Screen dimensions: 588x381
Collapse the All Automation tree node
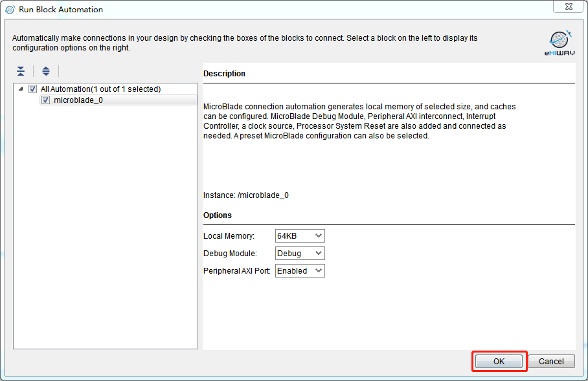coord(21,89)
